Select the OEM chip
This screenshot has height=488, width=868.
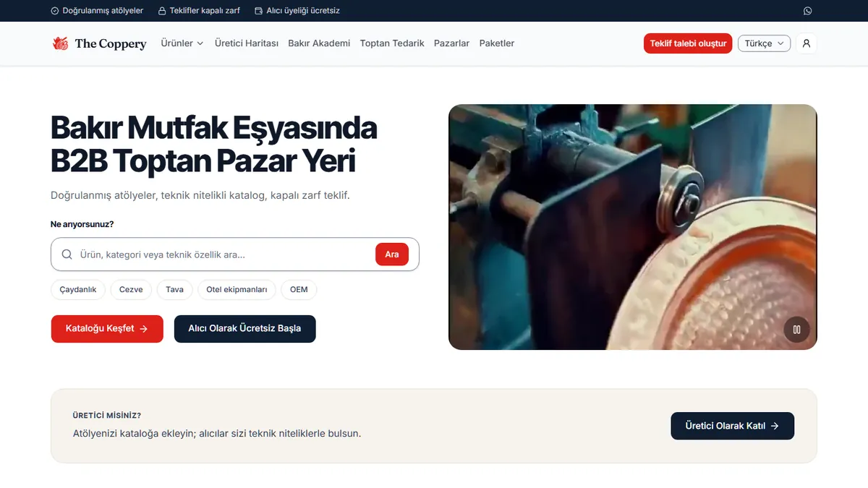point(299,289)
